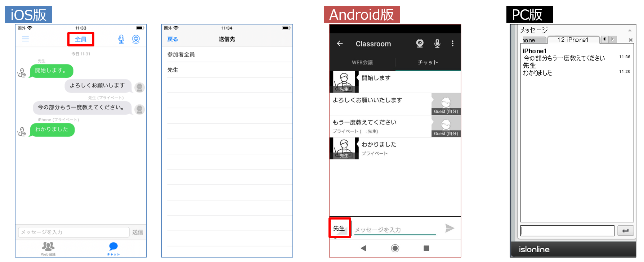The height and width of the screenshot is (262, 644).
Task: Click the PC message わかりました
Action: [x=537, y=73]
